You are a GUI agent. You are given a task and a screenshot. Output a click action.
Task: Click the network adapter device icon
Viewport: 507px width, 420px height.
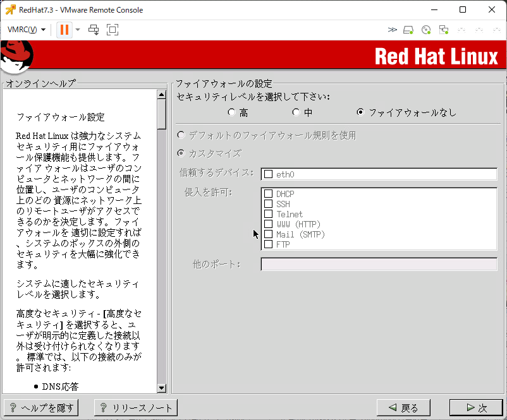[444, 30]
